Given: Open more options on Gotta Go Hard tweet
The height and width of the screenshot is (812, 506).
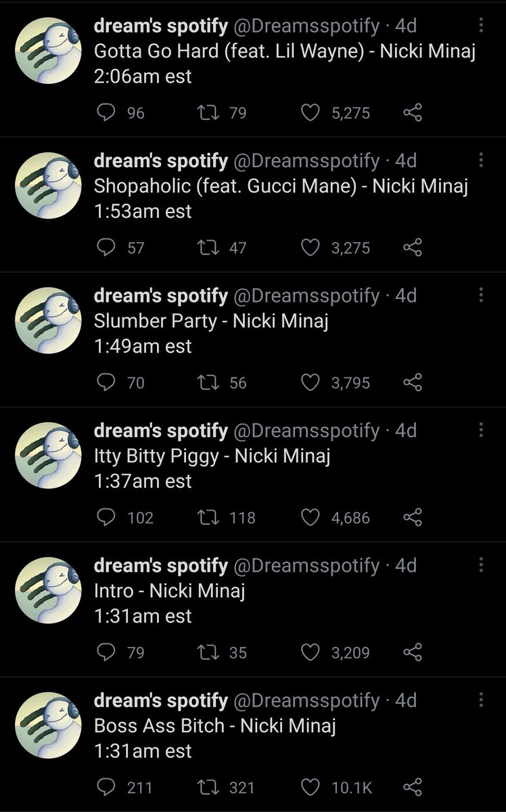Looking at the screenshot, I should 481,26.
